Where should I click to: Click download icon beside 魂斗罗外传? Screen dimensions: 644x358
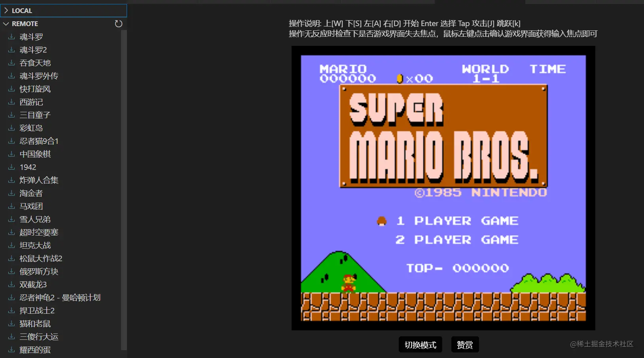coord(11,76)
